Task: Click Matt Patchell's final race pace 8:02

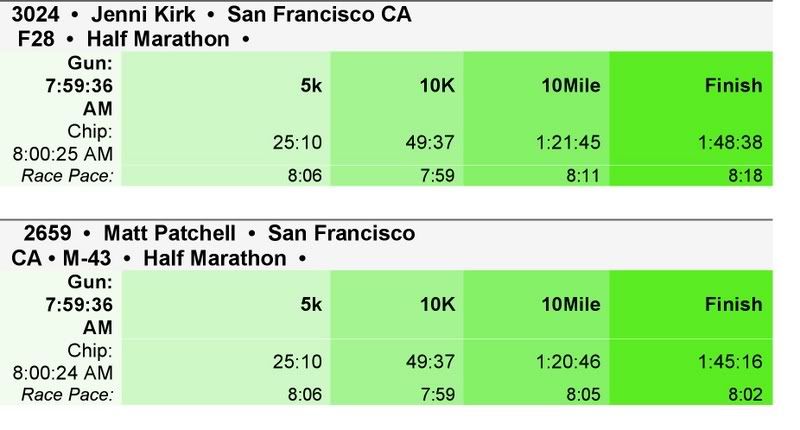Action: 745,394
